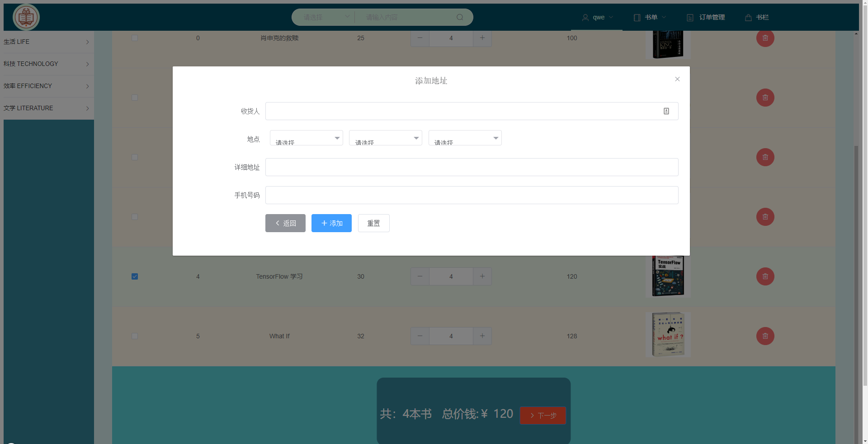The image size is (868, 444).
Task: Check the What If row checkbox
Action: (135, 336)
